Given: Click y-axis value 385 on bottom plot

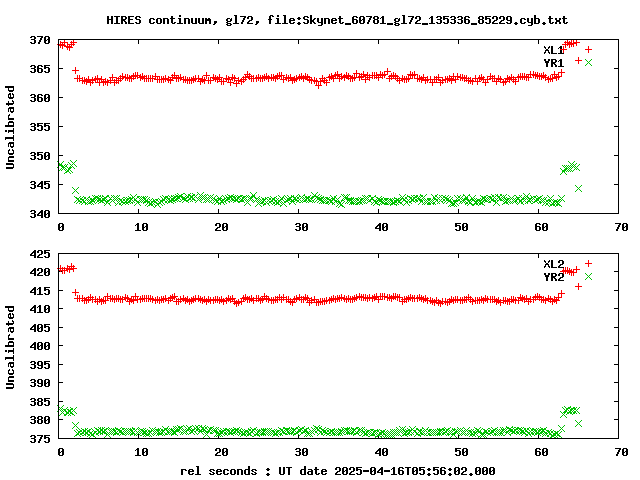Looking at the screenshot, I should [40, 402].
